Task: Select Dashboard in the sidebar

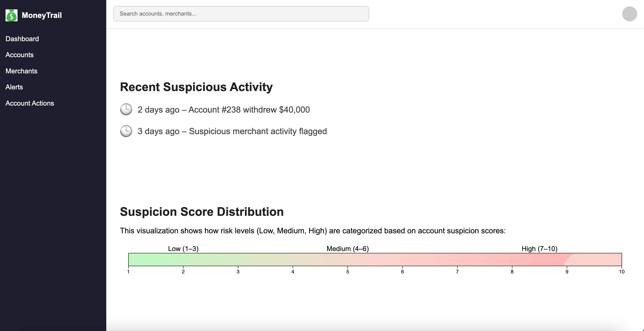Action: pyautogui.click(x=22, y=39)
